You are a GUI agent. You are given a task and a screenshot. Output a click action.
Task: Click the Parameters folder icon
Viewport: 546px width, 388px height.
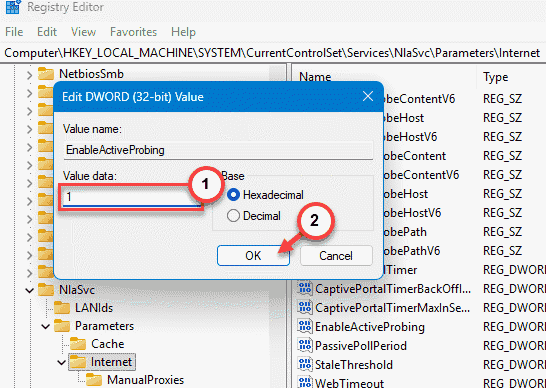click(x=62, y=326)
